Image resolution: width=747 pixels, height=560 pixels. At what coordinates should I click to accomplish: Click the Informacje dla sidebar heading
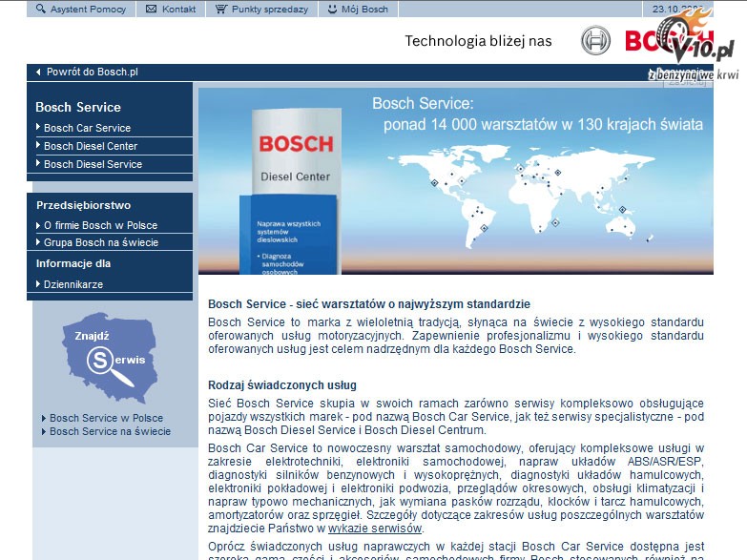(x=73, y=263)
